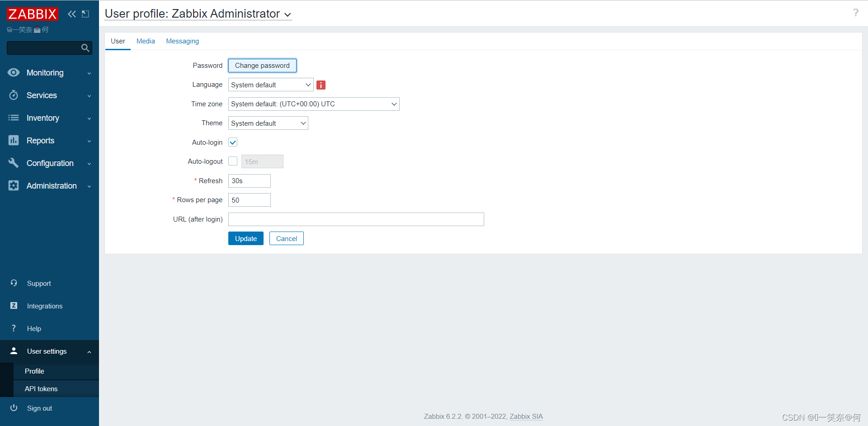Click the hide sidebar icon
The image size is (868, 426).
coord(85,14)
